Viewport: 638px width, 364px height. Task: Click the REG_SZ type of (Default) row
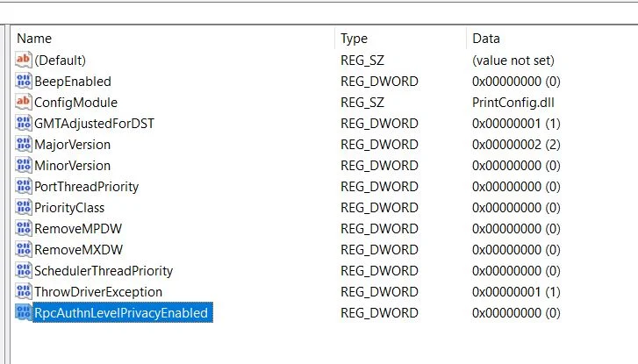click(362, 61)
